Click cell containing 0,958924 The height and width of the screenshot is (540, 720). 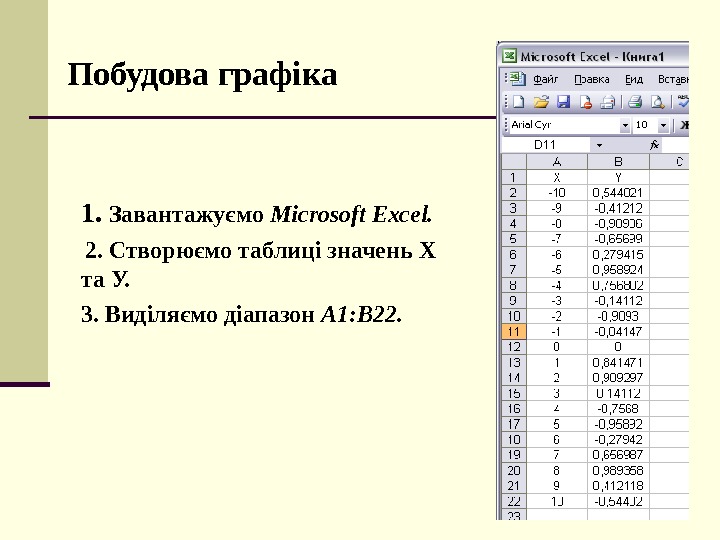click(619, 270)
